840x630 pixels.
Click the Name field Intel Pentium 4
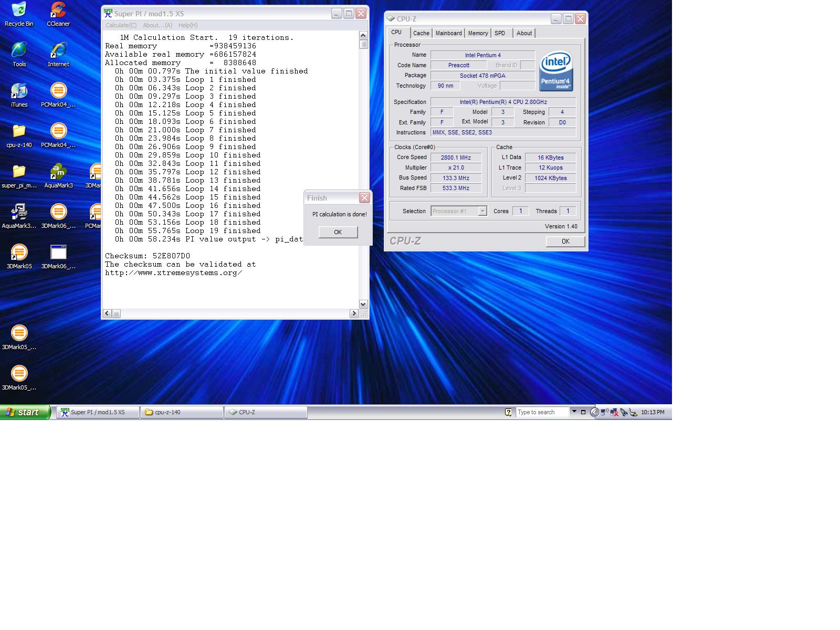482,55
